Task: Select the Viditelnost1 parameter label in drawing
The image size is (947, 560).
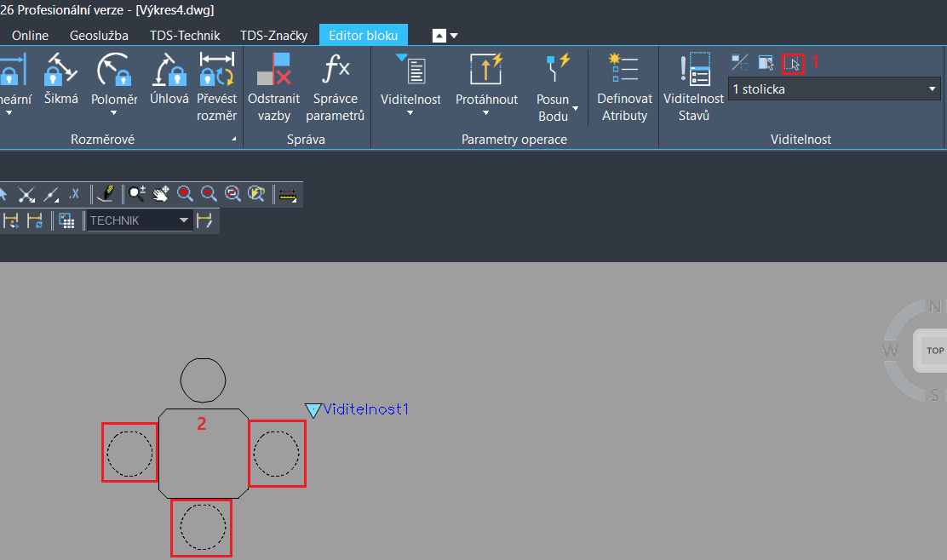Action: point(365,409)
